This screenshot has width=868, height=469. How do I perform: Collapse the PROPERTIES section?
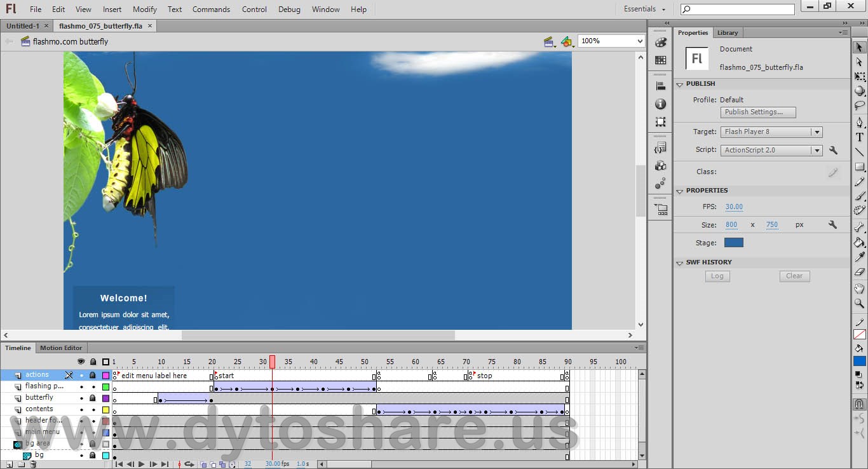coord(679,191)
